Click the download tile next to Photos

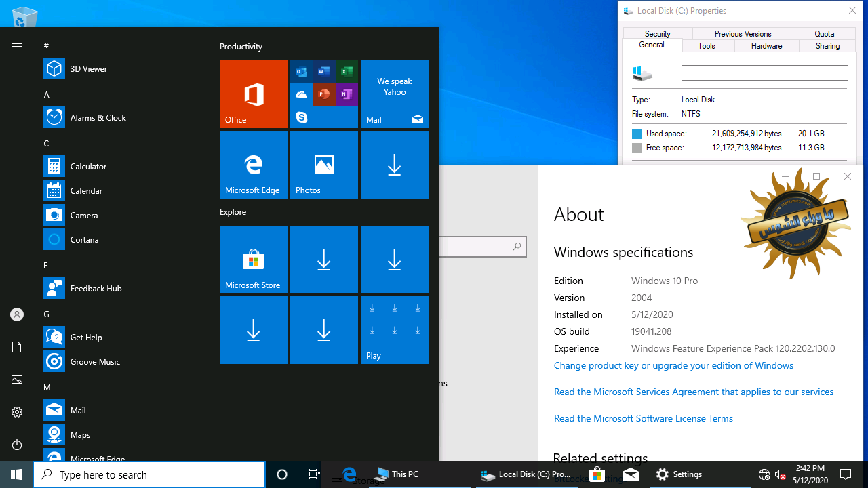point(395,165)
